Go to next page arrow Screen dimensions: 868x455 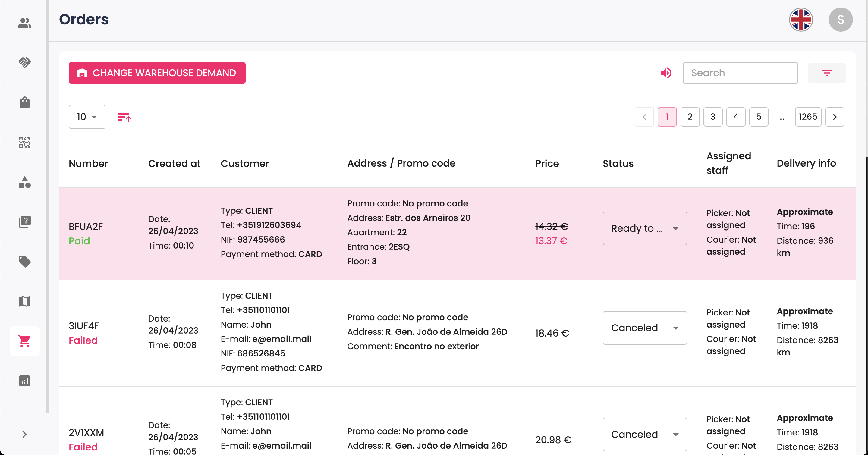(835, 117)
